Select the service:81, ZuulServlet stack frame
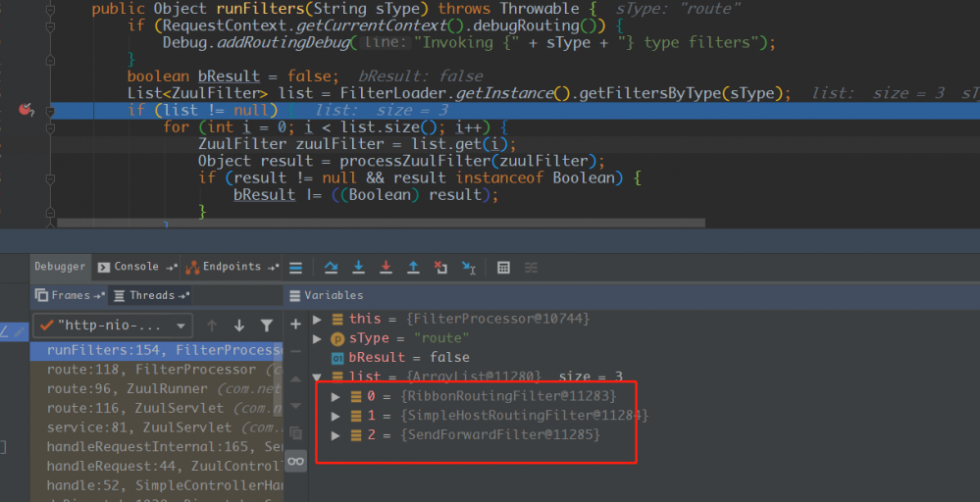This screenshot has width=980, height=502. [x=156, y=427]
